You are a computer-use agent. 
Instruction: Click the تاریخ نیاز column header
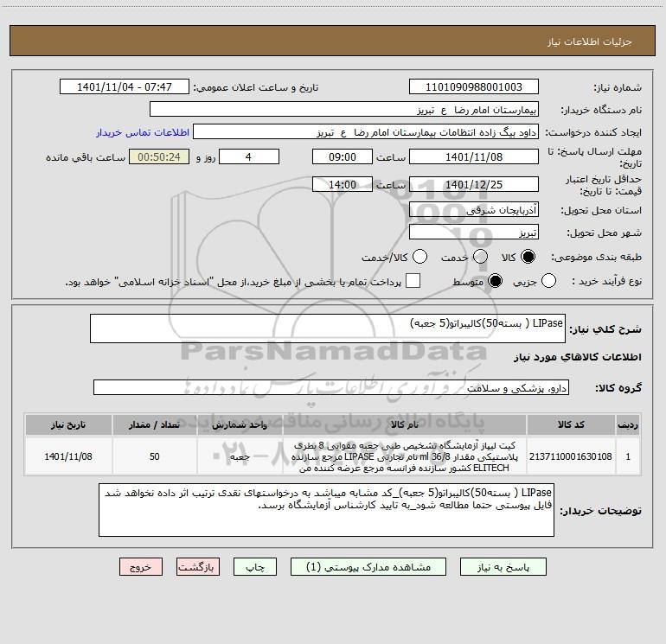68,424
